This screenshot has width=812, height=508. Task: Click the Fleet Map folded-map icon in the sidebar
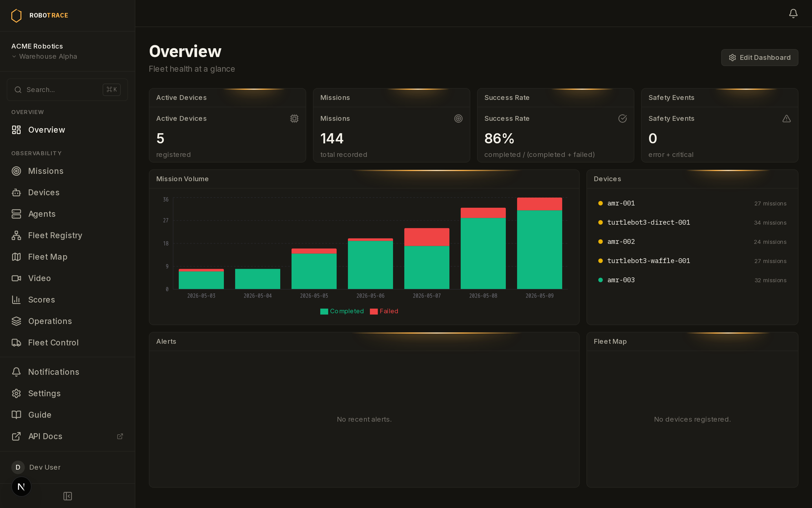point(16,257)
